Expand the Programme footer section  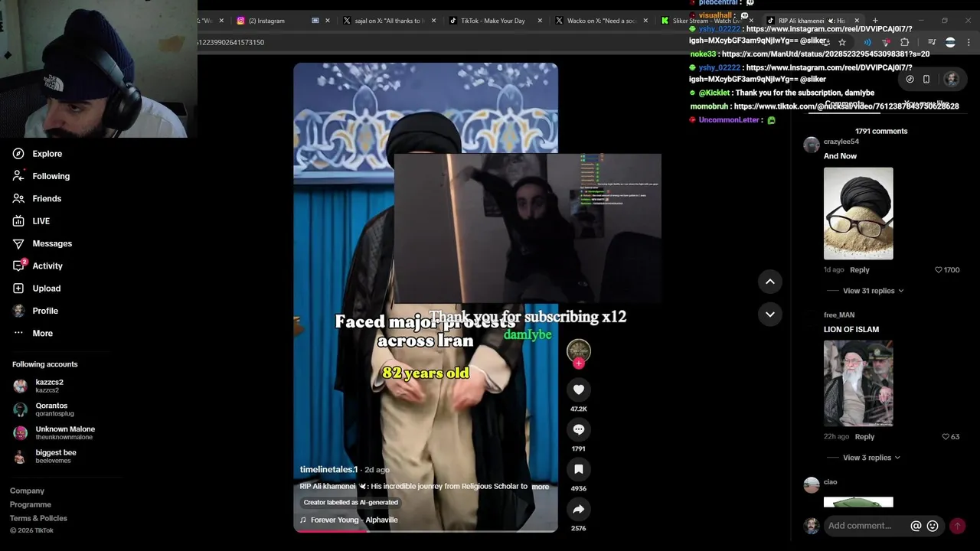31,504
